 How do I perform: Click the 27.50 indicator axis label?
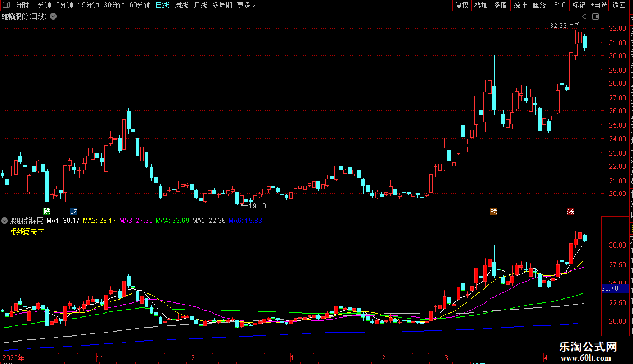tap(618, 265)
